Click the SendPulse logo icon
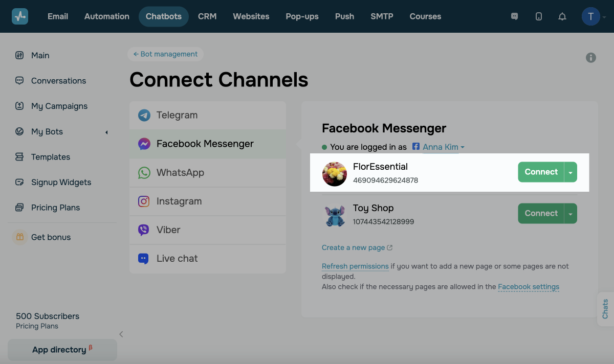The image size is (614, 364). pyautogui.click(x=20, y=16)
